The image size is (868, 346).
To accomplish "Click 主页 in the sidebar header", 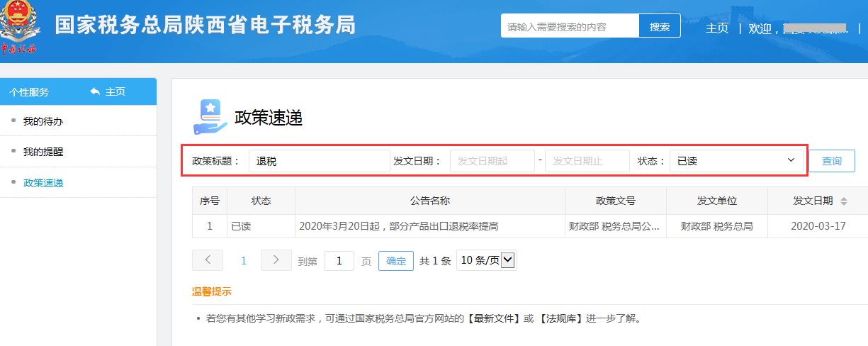I will 115,91.
